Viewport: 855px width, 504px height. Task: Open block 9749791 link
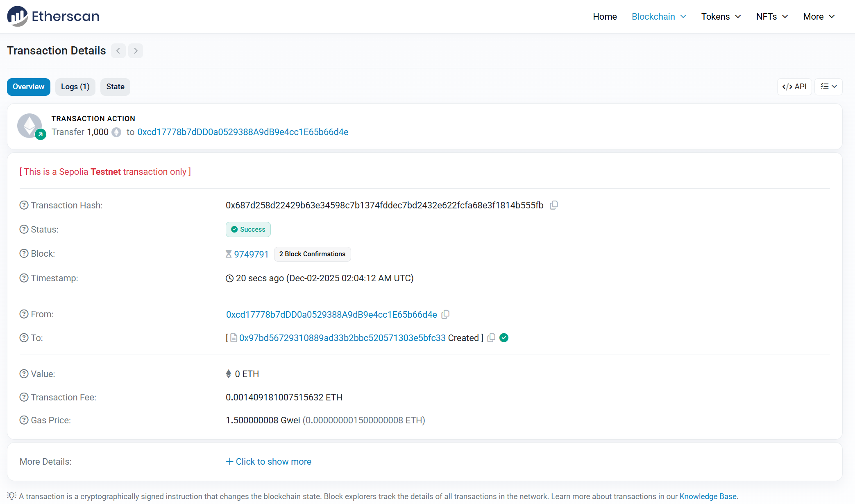click(x=251, y=254)
